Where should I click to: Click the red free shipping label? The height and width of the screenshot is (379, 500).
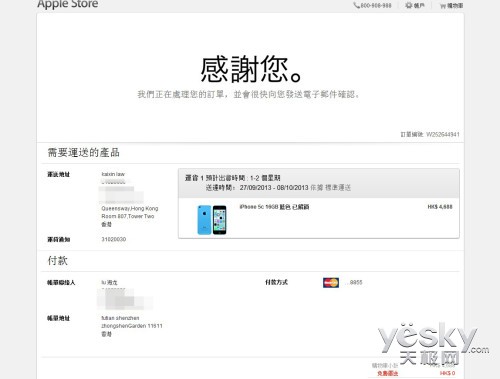(x=388, y=373)
